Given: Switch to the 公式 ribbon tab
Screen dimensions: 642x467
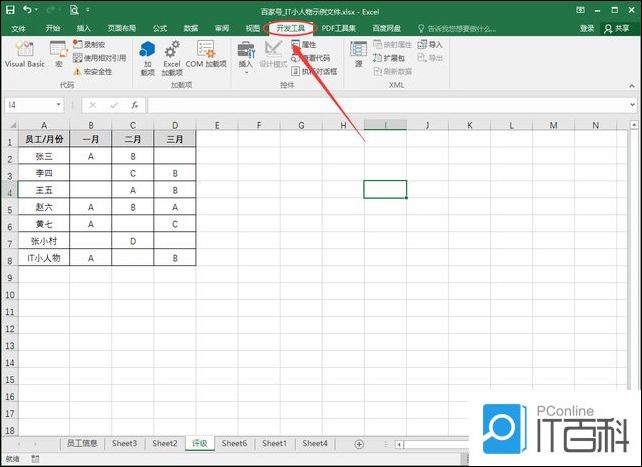Looking at the screenshot, I should pos(160,28).
